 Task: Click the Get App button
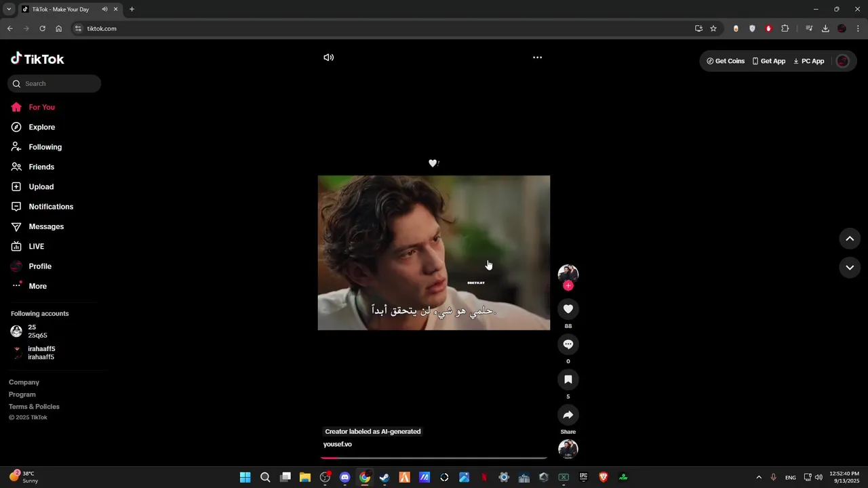click(x=769, y=61)
